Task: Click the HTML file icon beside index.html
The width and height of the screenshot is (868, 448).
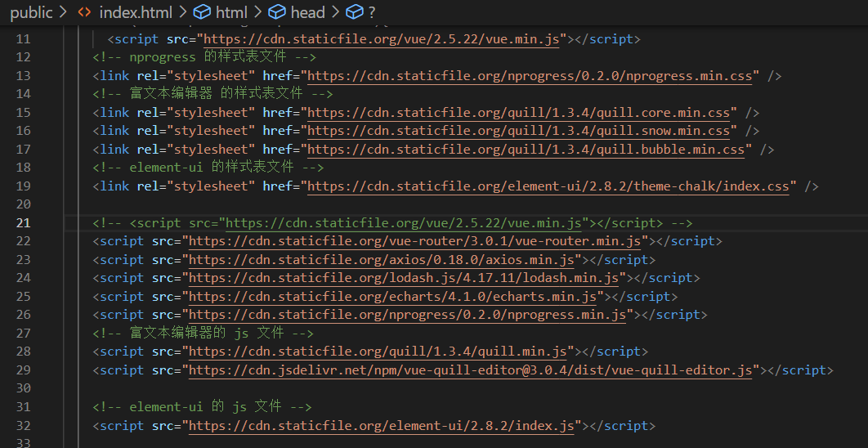Action: pyautogui.click(x=84, y=12)
